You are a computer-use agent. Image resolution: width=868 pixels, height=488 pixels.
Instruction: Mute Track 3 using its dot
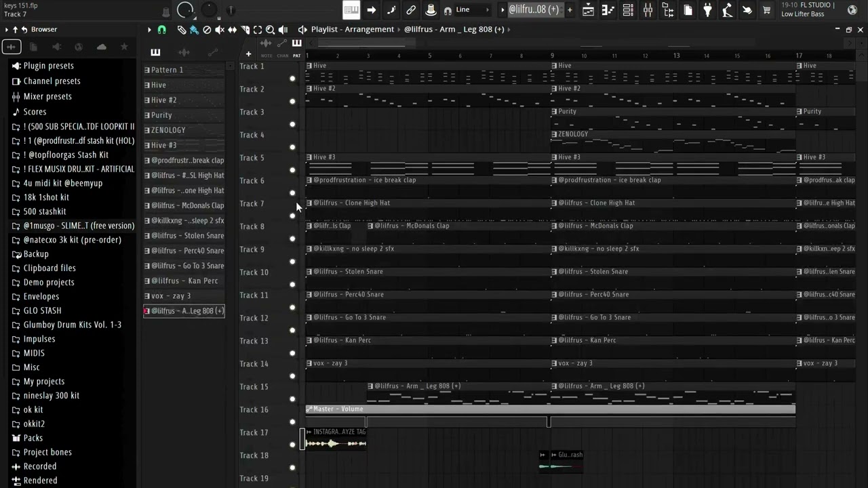coord(292,124)
